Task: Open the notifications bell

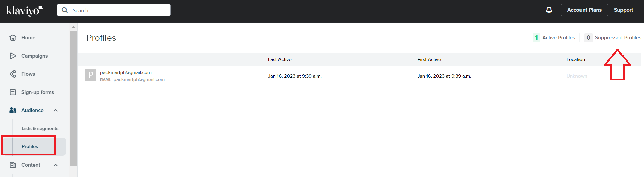Action: click(549, 10)
